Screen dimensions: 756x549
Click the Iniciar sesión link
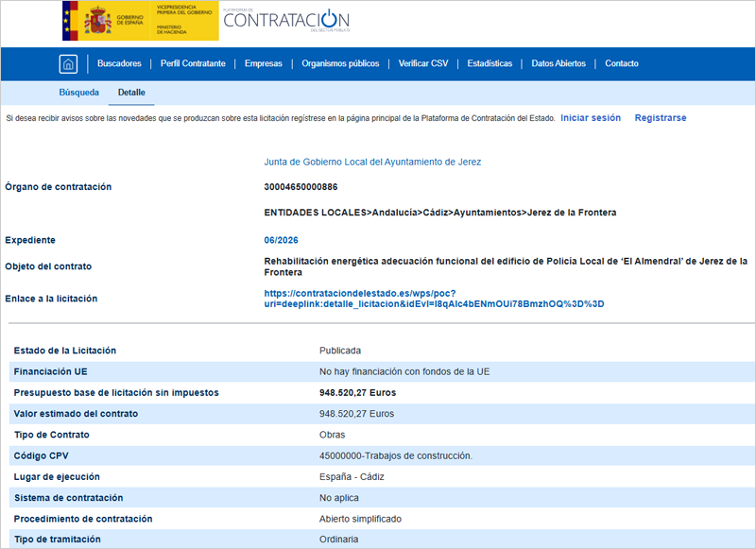click(591, 118)
